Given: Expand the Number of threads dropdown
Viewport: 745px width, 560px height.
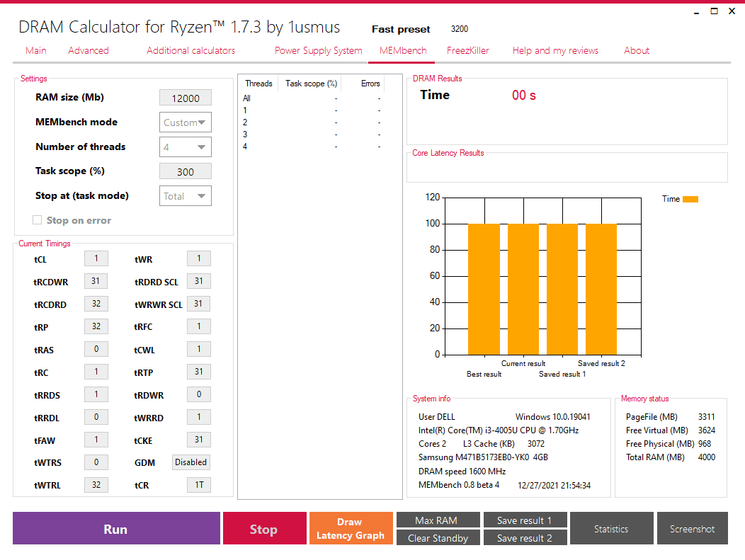Looking at the screenshot, I should tap(186, 147).
